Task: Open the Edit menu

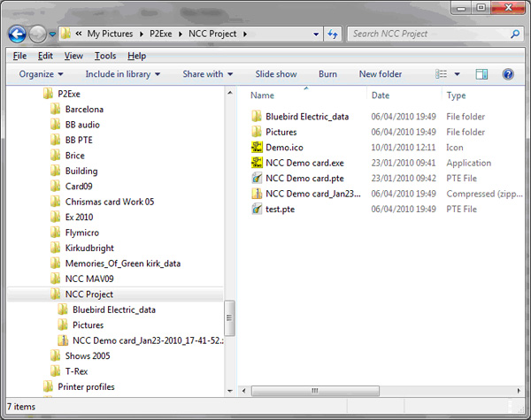Action: pos(46,56)
